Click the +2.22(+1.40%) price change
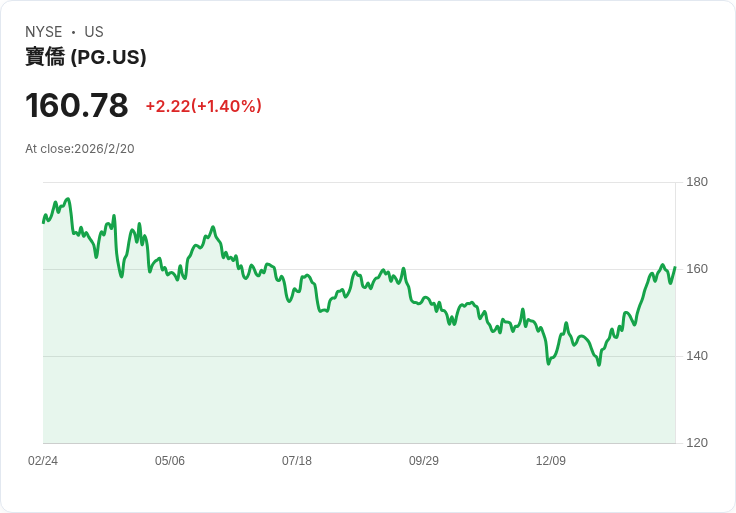The height and width of the screenshot is (513, 736). [x=203, y=106]
